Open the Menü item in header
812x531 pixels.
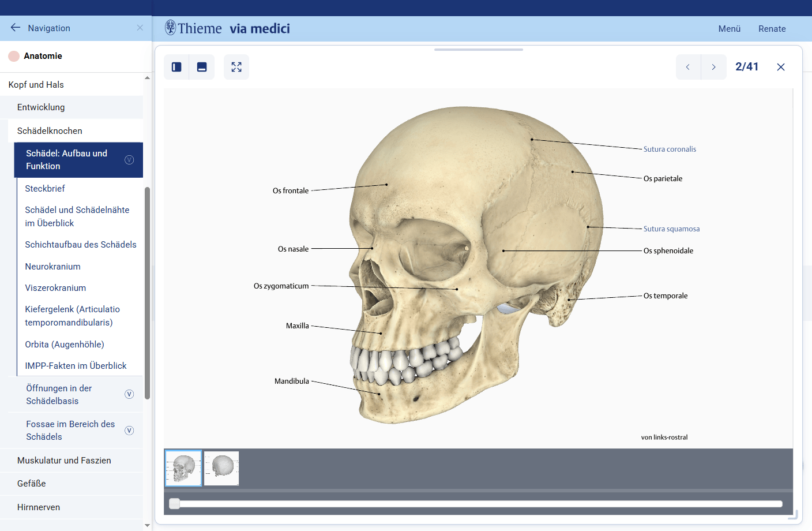[x=730, y=29]
